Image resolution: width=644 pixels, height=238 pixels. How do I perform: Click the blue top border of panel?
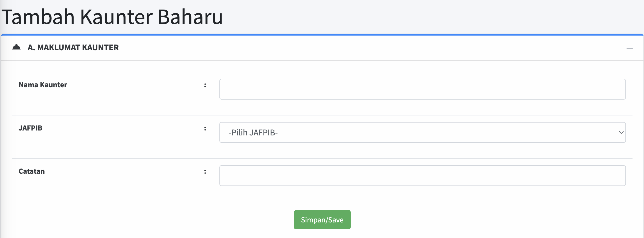pyautogui.click(x=322, y=35)
